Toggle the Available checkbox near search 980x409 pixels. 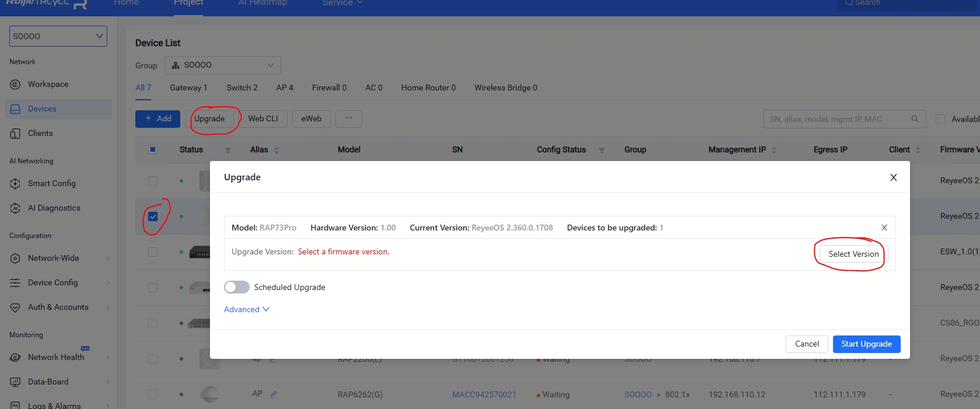point(940,119)
